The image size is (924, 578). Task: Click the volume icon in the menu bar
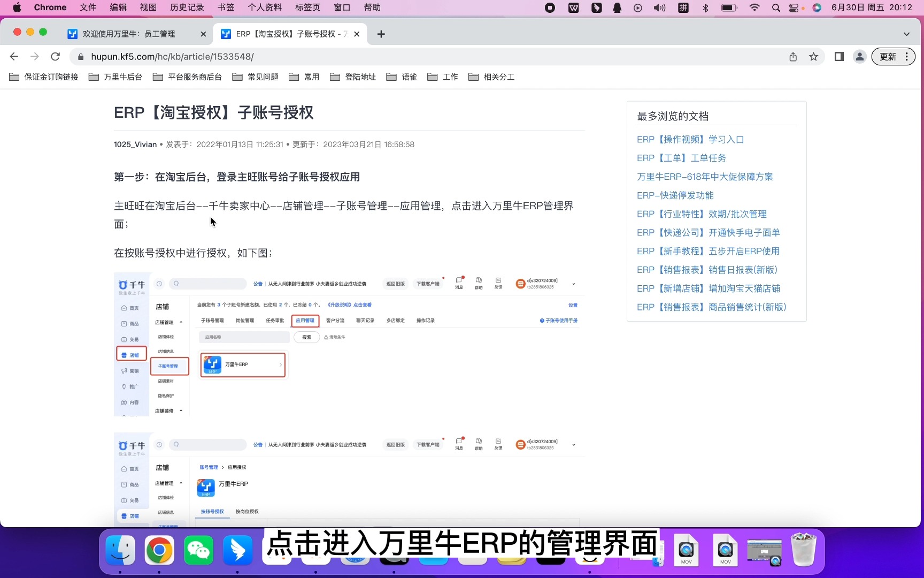pos(659,7)
